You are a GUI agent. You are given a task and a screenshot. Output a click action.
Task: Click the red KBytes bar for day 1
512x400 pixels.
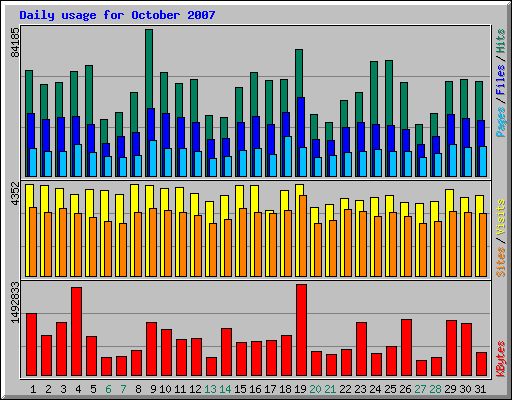[x=31, y=345]
